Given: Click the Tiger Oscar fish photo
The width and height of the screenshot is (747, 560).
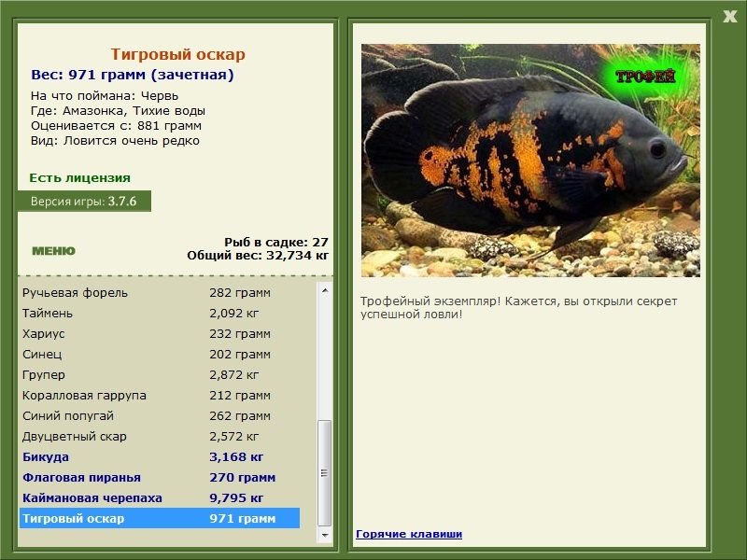Looking at the screenshot, I should click(x=530, y=161).
